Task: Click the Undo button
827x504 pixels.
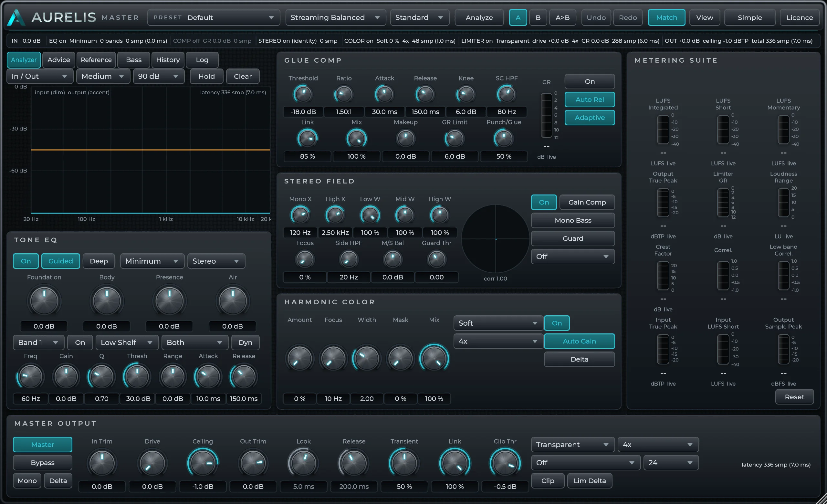Action: click(x=596, y=17)
